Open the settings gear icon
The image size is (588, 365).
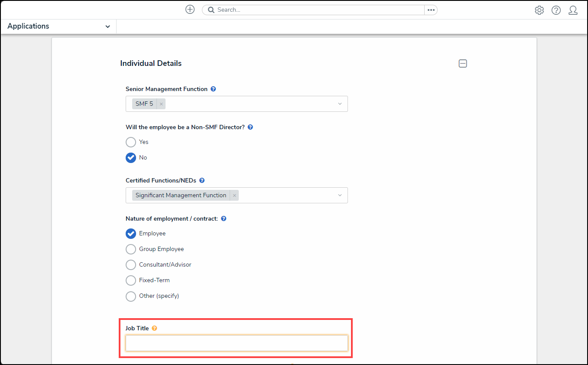539,10
